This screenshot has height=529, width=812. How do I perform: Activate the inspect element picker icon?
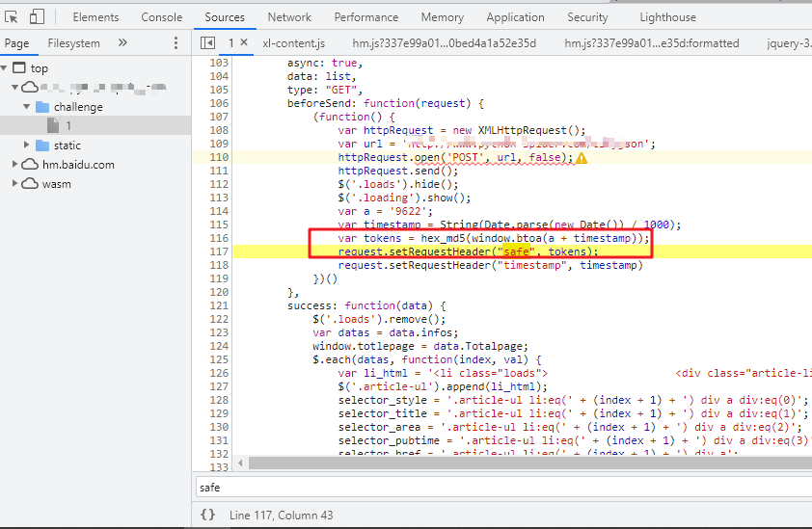pyautogui.click(x=11, y=17)
